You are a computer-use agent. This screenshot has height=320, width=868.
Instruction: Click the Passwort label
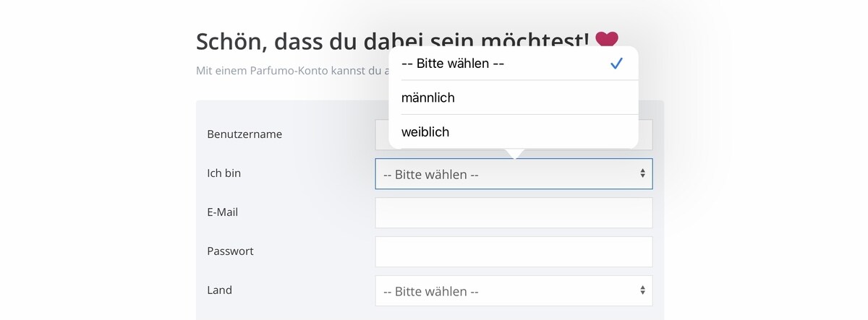coord(230,251)
